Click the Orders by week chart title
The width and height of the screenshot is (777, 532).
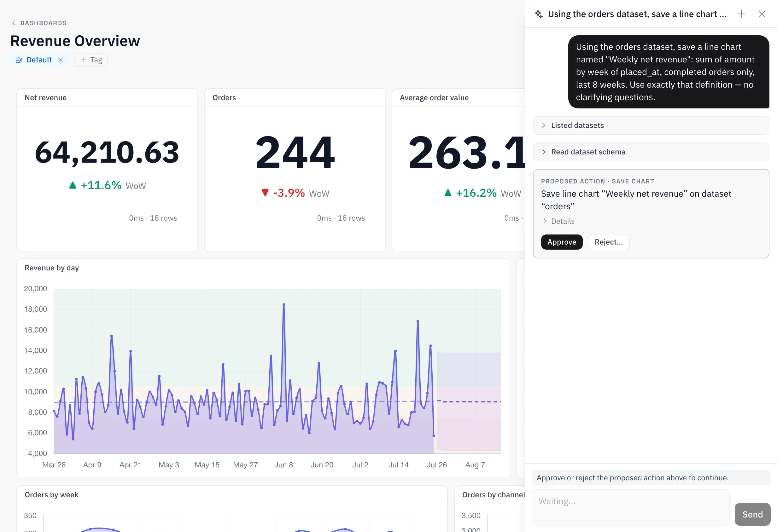pos(51,494)
